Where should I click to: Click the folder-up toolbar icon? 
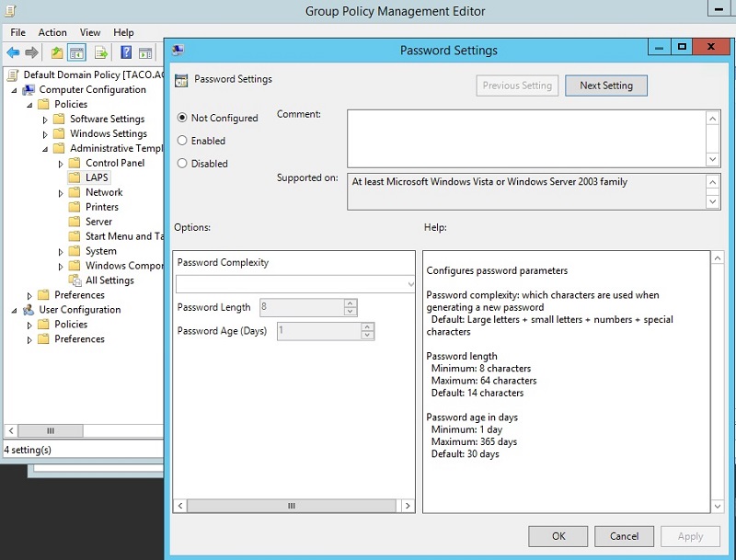pos(57,52)
